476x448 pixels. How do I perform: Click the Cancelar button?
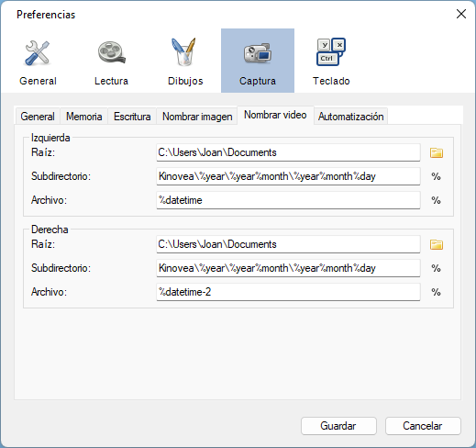point(423,426)
